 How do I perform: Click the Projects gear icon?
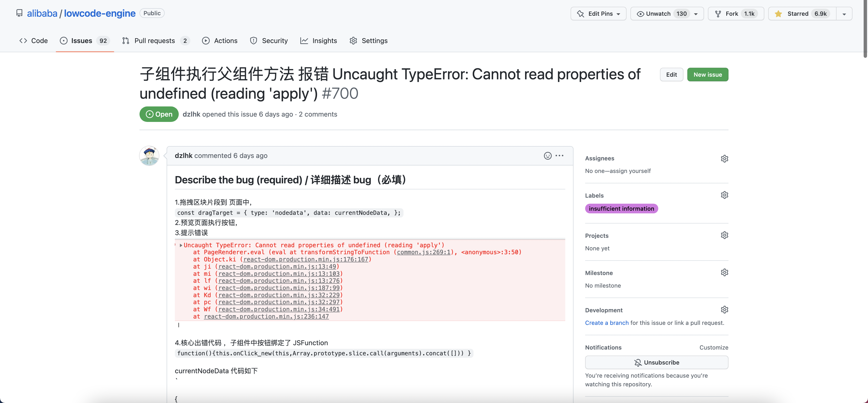[724, 235]
